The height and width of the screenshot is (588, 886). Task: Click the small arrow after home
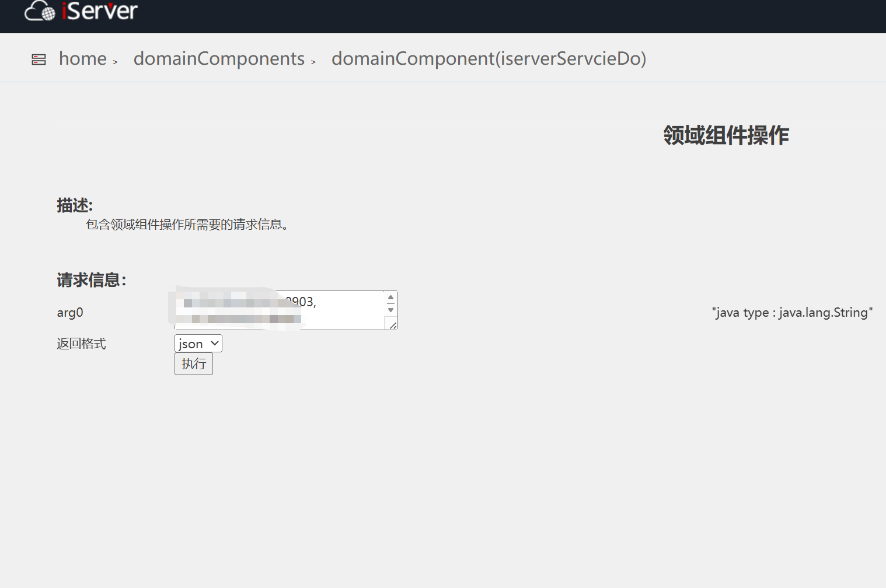(x=116, y=62)
